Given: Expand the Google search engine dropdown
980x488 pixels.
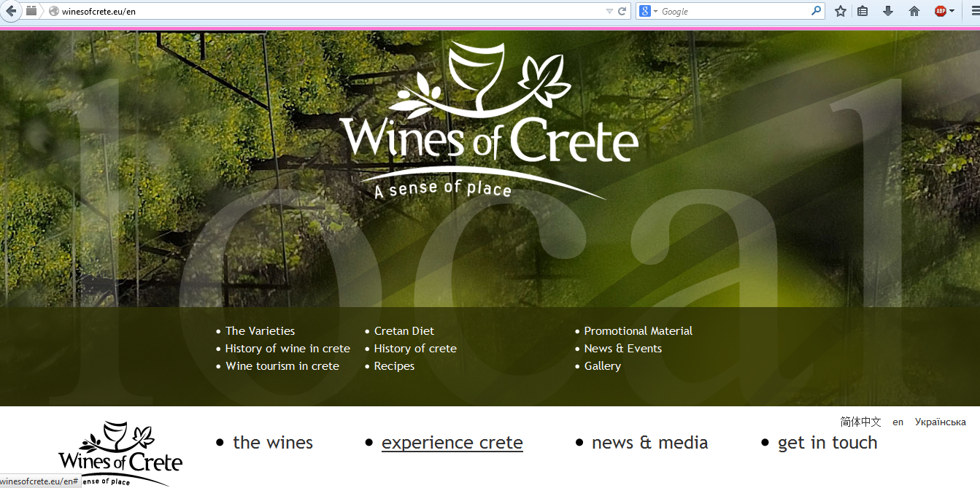Looking at the screenshot, I should click(649, 11).
